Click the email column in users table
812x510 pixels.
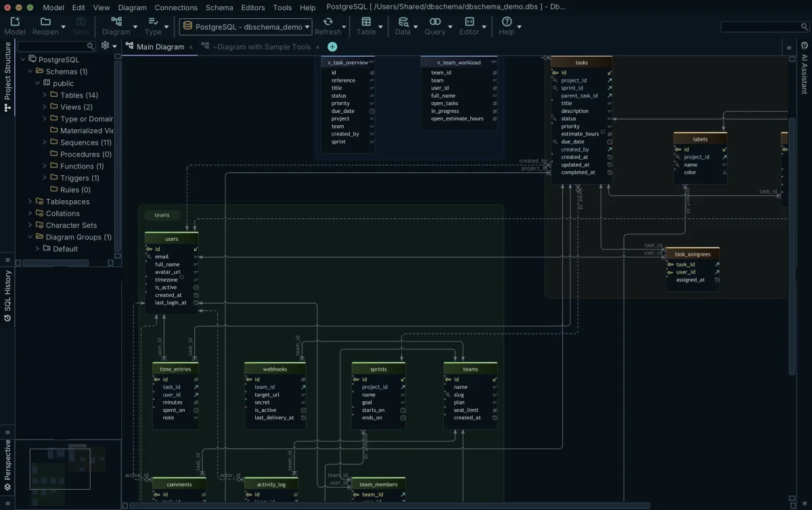172,257
